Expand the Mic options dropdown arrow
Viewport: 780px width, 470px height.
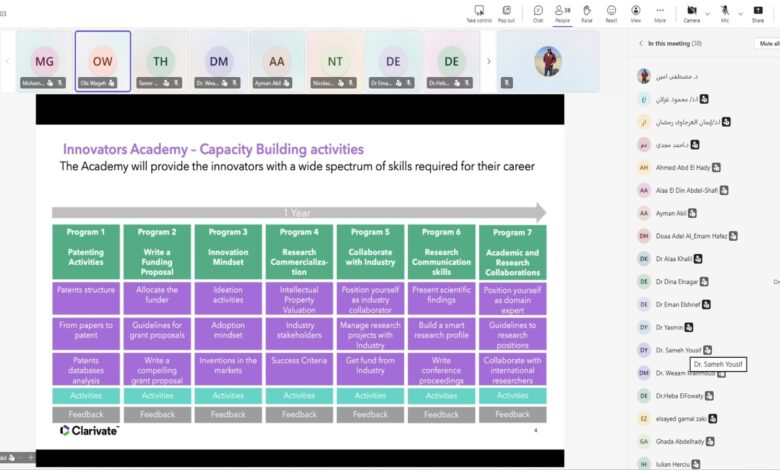(738, 13)
